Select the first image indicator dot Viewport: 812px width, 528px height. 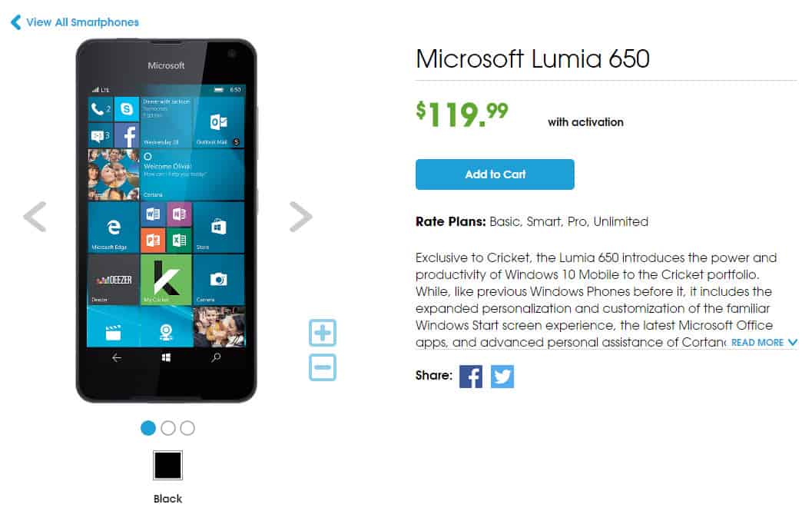(148, 428)
